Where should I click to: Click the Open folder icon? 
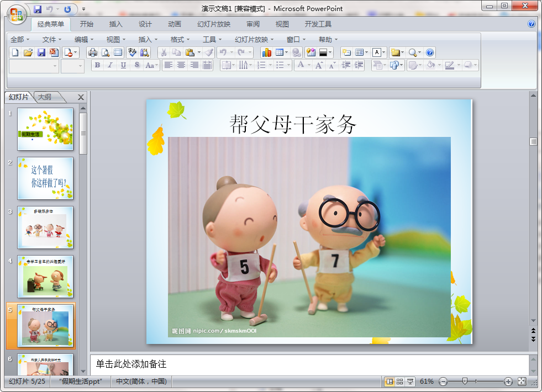click(x=28, y=52)
